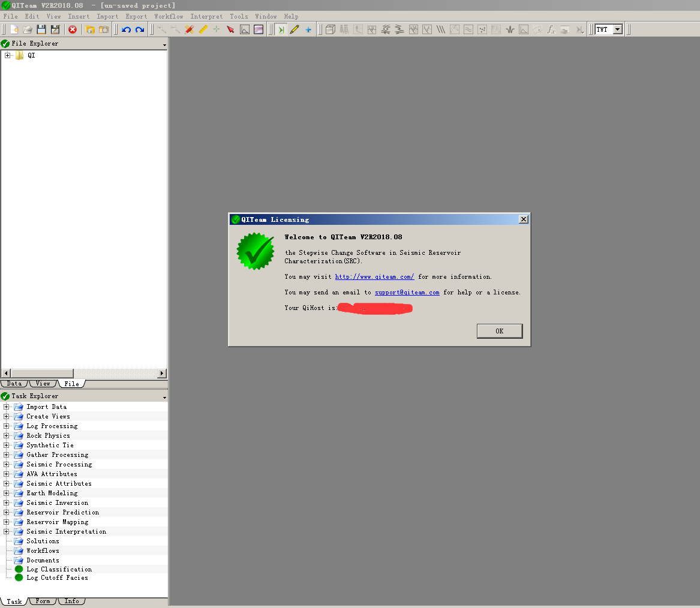
Task: Switch to the Info tab
Action: [x=72, y=601]
